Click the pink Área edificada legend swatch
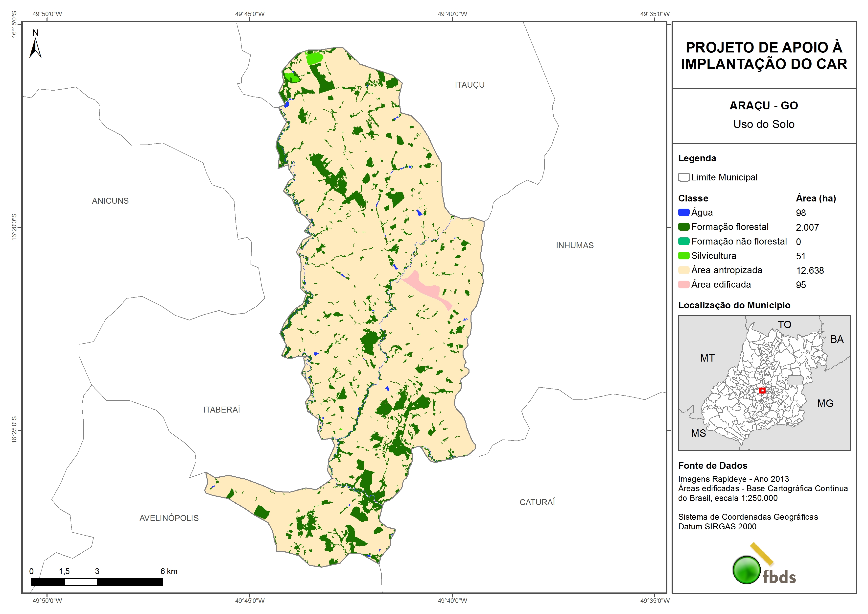 click(683, 285)
